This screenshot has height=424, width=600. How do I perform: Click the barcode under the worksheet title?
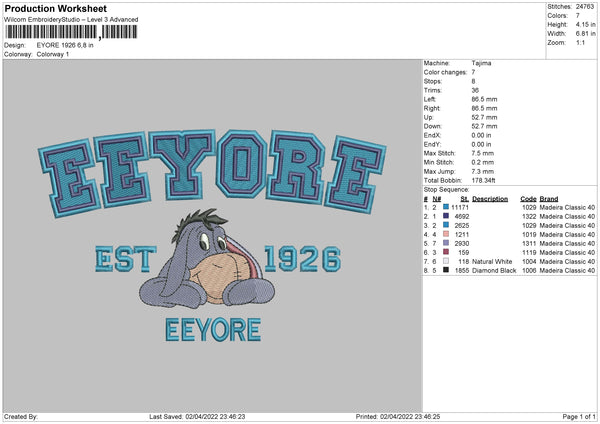(71, 32)
